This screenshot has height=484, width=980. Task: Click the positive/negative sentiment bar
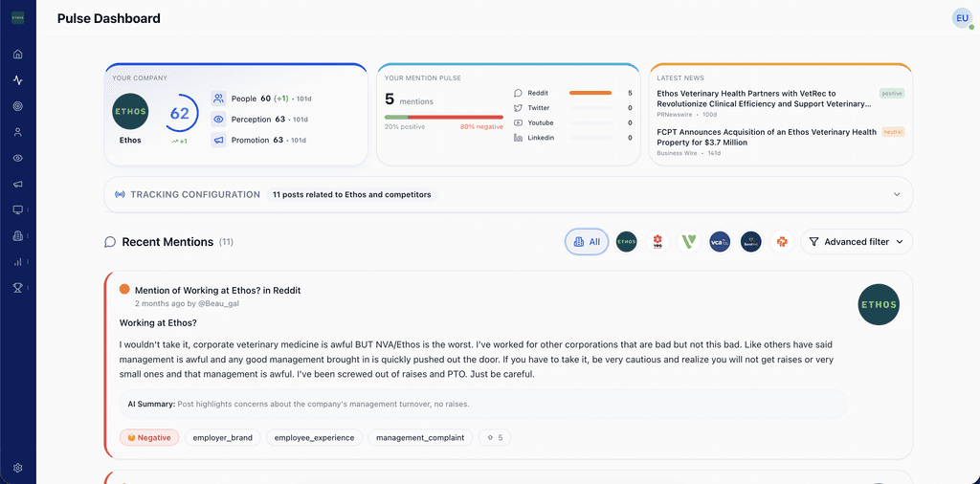[444, 117]
